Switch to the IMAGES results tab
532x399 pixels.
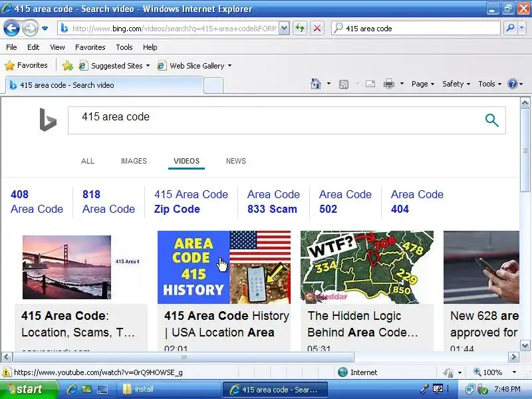tap(134, 161)
